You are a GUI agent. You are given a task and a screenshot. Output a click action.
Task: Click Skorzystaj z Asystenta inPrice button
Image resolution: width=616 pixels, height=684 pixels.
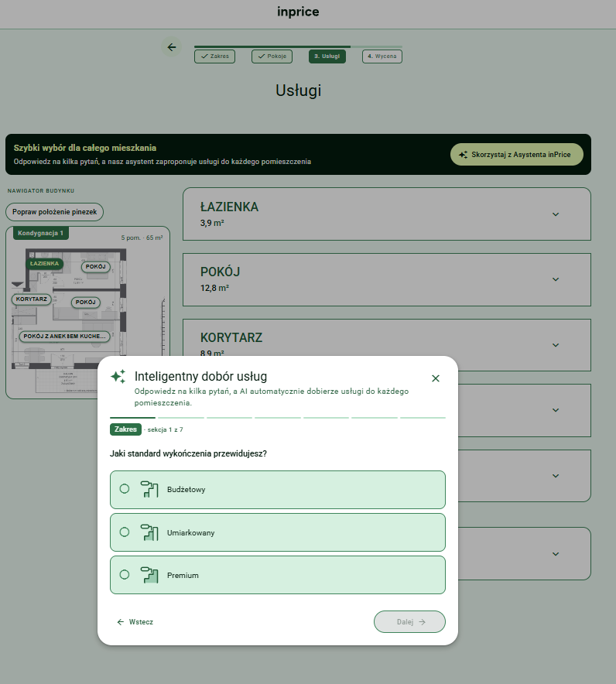(x=516, y=155)
